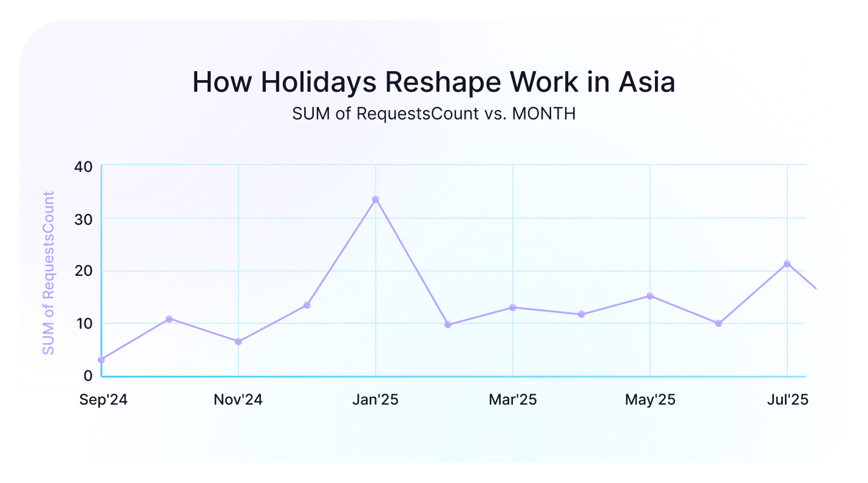Select the y-axis value 20
The width and height of the screenshot is (868, 483).
click(85, 270)
